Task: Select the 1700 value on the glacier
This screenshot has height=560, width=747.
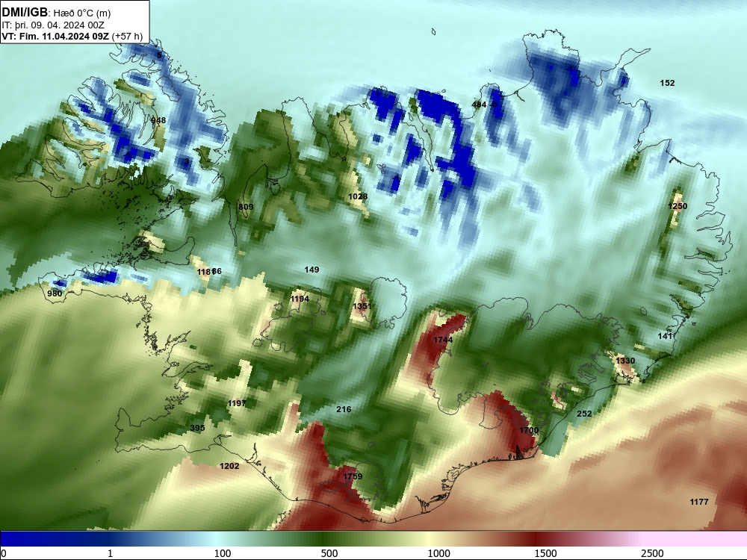Action: (529, 430)
